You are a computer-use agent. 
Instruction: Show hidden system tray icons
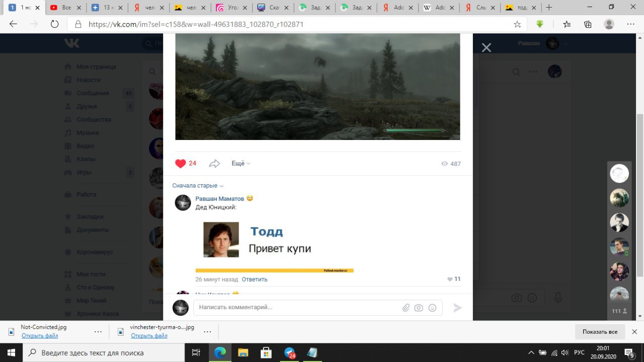tap(531, 352)
